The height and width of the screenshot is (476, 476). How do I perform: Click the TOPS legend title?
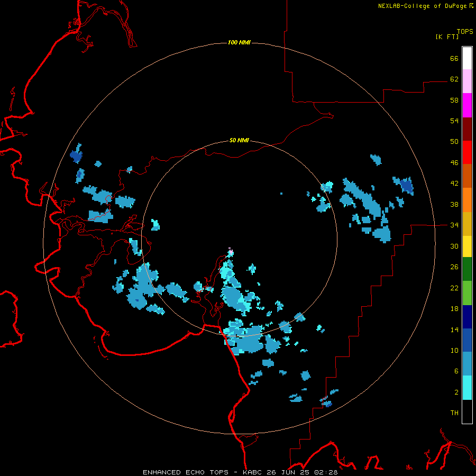click(x=465, y=31)
